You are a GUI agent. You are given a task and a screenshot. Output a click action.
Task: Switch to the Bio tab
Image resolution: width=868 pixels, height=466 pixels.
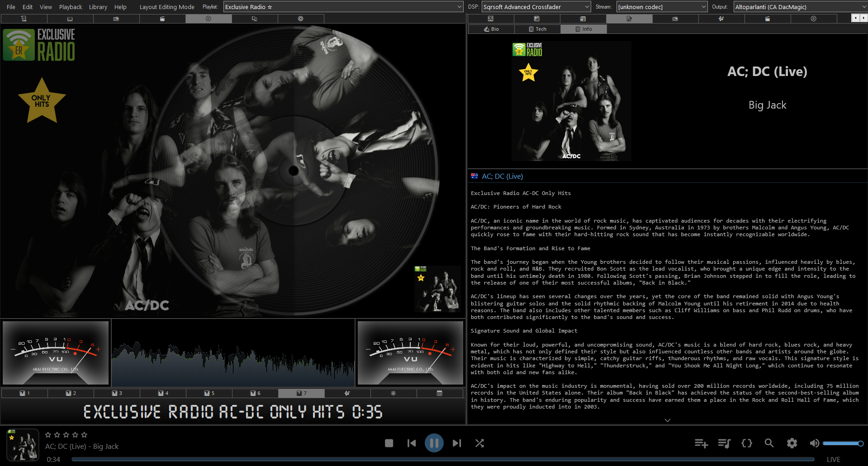click(491, 29)
